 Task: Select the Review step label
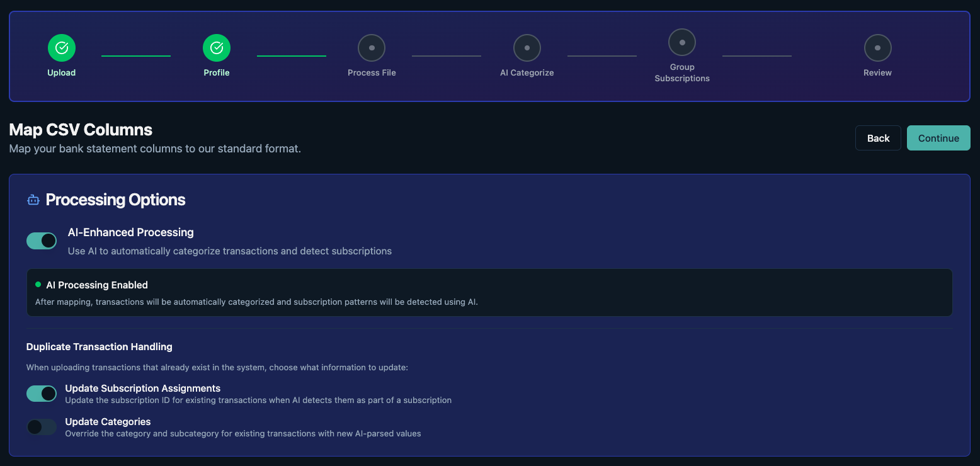click(x=877, y=72)
